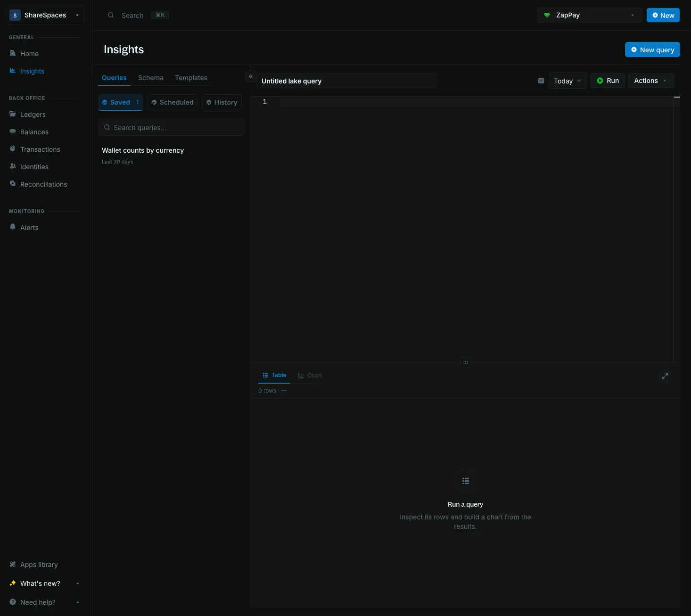Expand results panel to fullscreen
Viewport: 691px width, 616px height.
pyautogui.click(x=665, y=376)
